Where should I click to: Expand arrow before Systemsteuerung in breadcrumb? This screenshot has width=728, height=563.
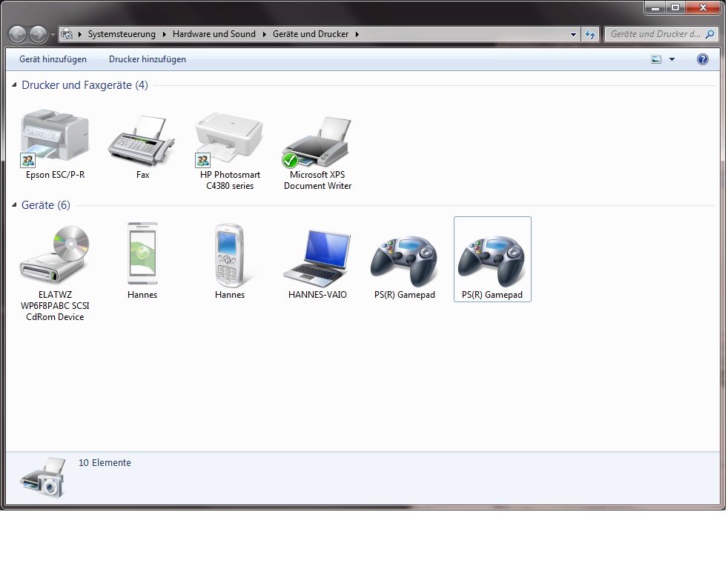pyautogui.click(x=80, y=34)
